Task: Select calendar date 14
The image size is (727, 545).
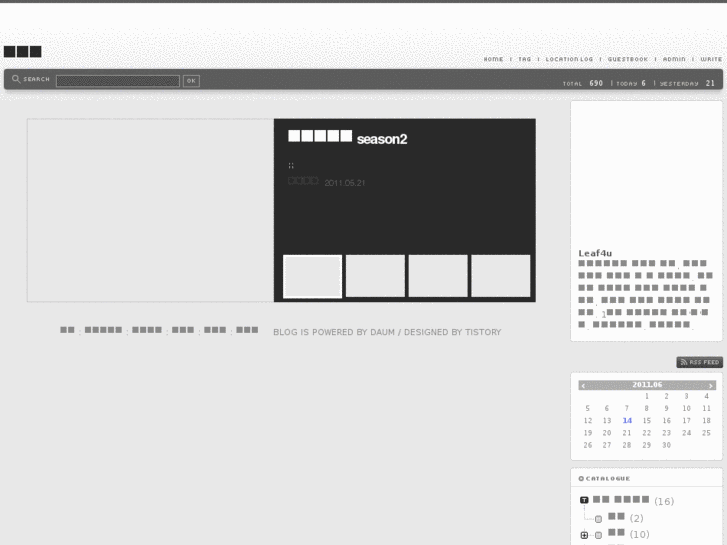Action: pyautogui.click(x=627, y=420)
